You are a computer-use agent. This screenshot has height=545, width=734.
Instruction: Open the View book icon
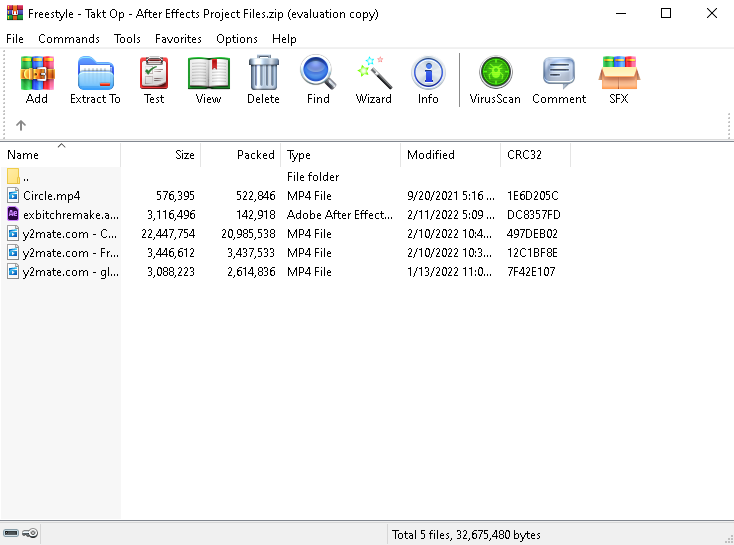(x=209, y=73)
